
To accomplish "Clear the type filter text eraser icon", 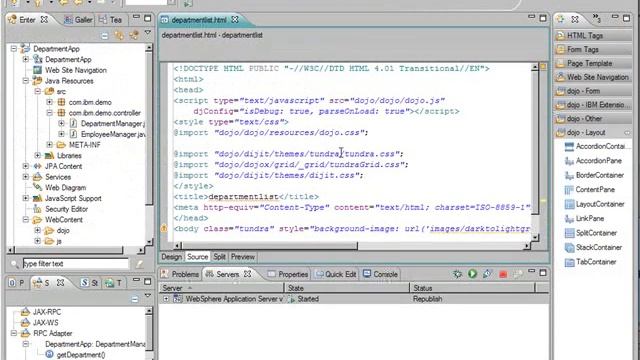I will click(x=139, y=264).
